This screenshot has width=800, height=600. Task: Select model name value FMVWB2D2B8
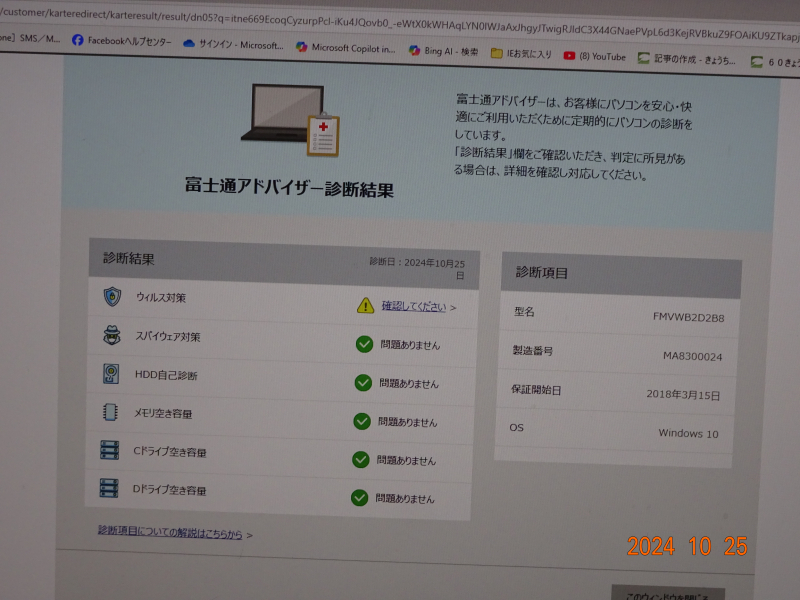click(x=688, y=317)
